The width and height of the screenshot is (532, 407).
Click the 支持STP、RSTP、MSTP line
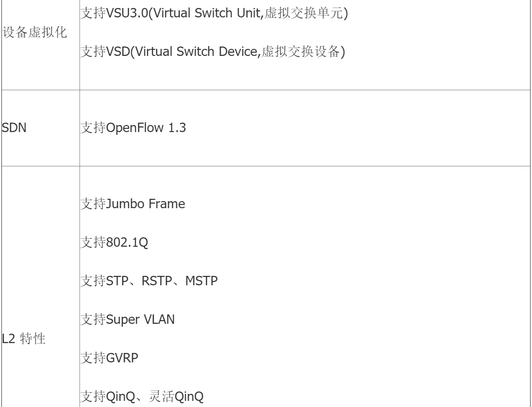(149, 281)
